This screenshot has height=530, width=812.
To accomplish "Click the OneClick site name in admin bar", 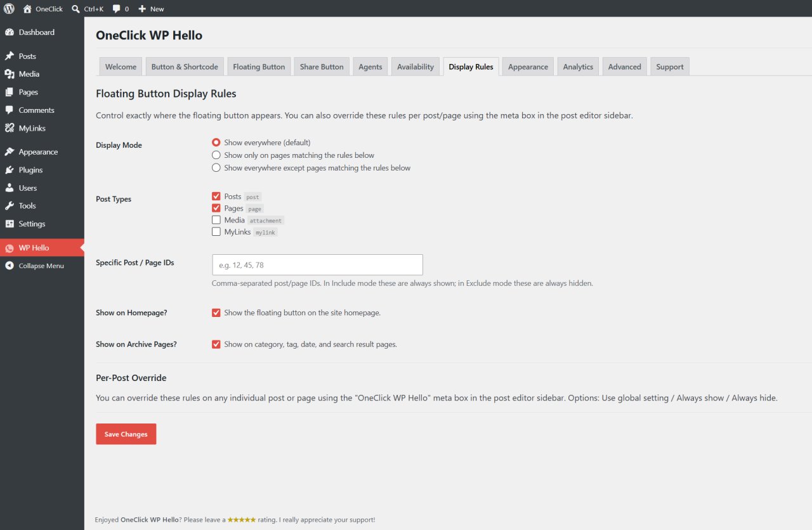I will [x=49, y=9].
